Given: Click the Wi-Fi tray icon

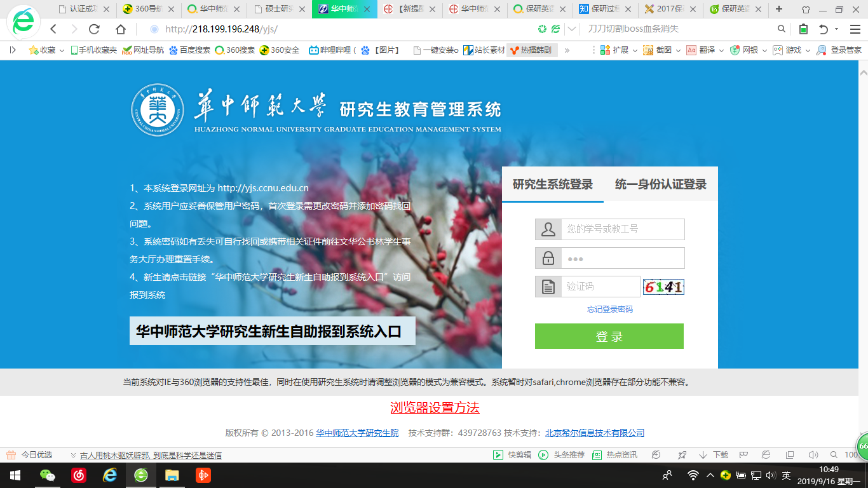Looking at the screenshot, I should point(693,475).
